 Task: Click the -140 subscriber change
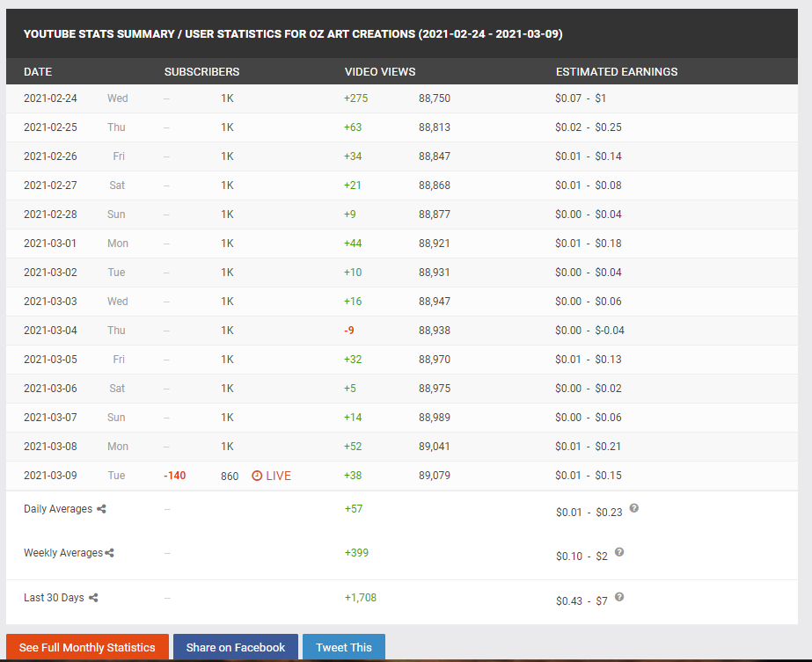click(174, 475)
